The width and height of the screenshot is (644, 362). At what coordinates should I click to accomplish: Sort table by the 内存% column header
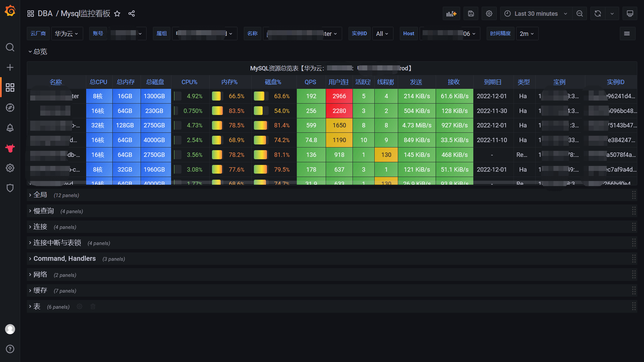[229, 82]
